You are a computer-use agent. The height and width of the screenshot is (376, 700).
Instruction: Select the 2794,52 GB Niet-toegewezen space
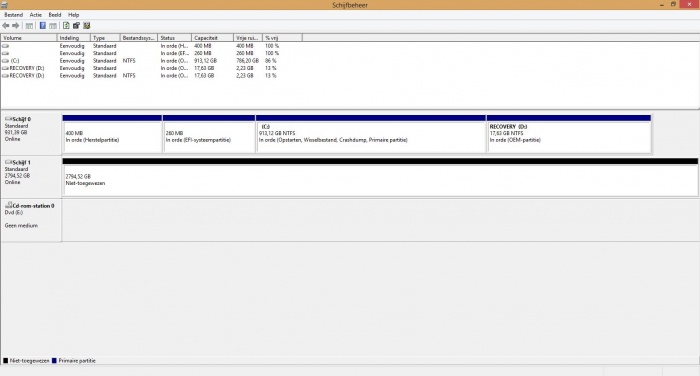(380, 177)
